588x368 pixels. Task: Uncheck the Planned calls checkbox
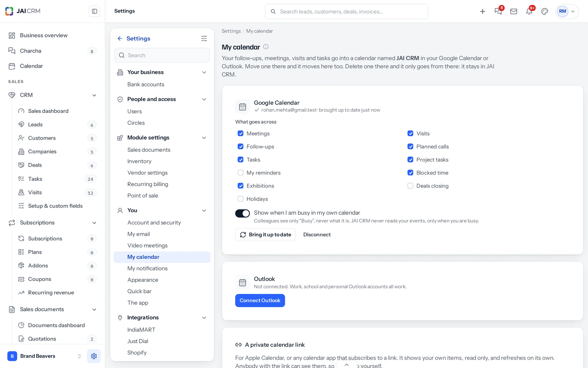coord(410,147)
